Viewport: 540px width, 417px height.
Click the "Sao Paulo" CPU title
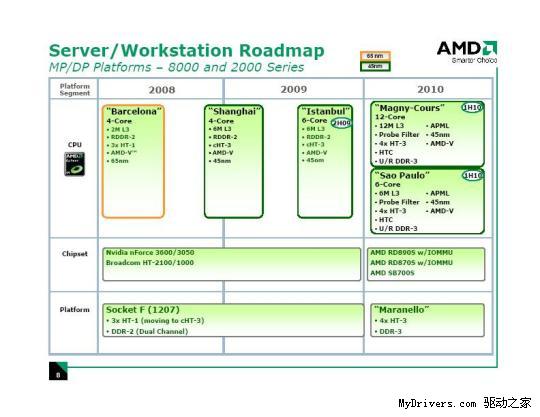[402, 175]
